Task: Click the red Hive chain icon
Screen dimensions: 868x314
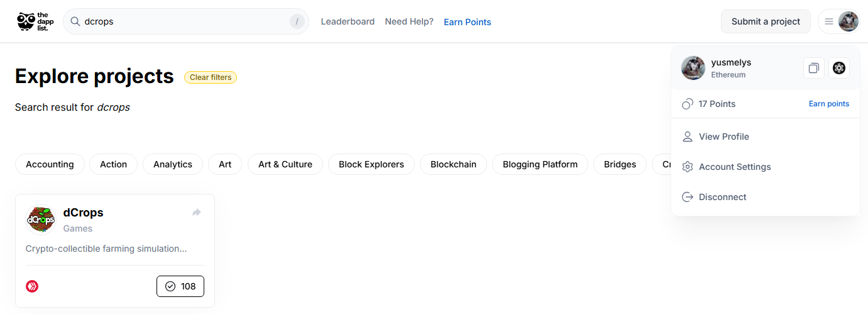Action: (x=32, y=286)
